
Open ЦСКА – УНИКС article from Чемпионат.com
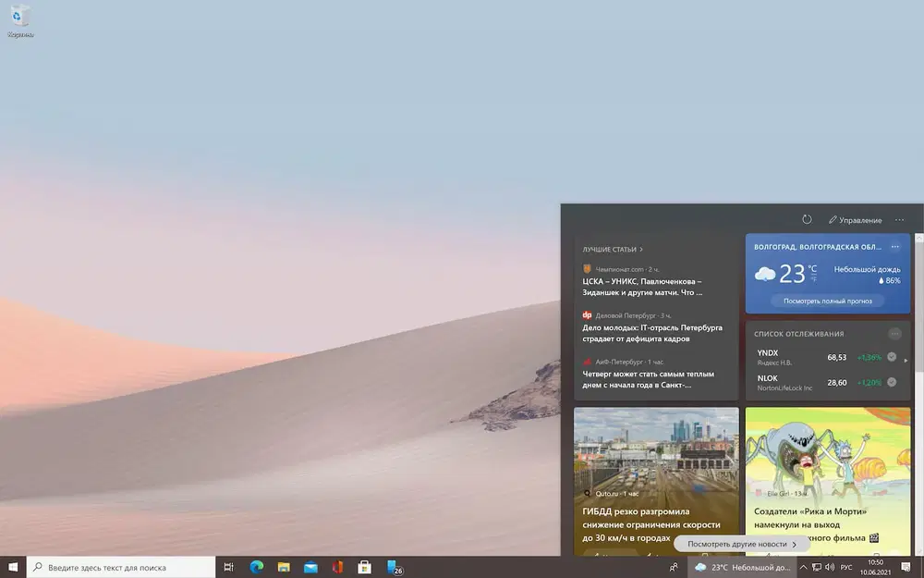pos(642,287)
